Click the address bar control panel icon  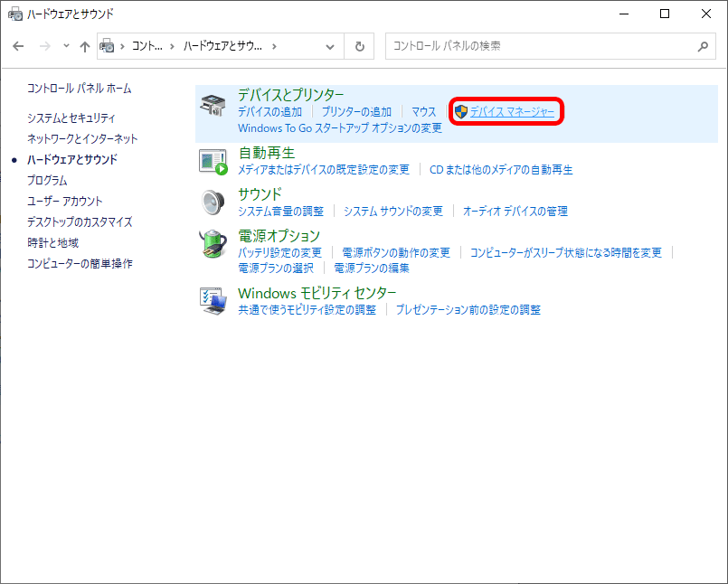point(107,46)
